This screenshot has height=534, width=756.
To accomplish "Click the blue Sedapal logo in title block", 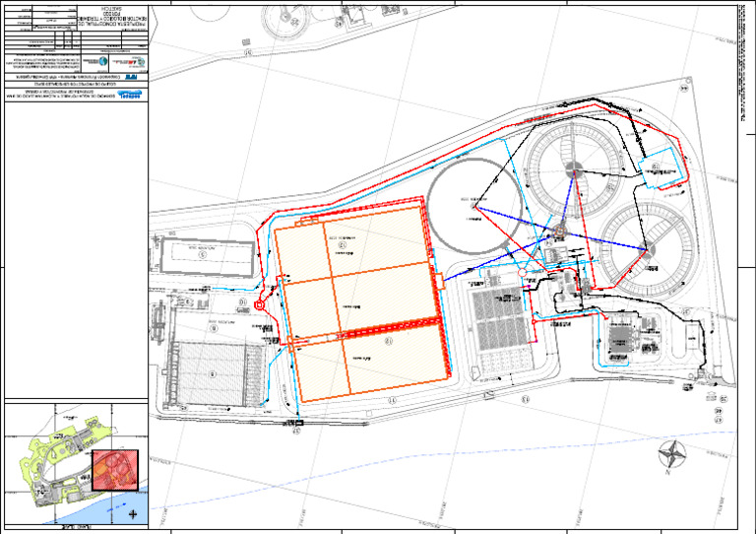I will (131, 95).
